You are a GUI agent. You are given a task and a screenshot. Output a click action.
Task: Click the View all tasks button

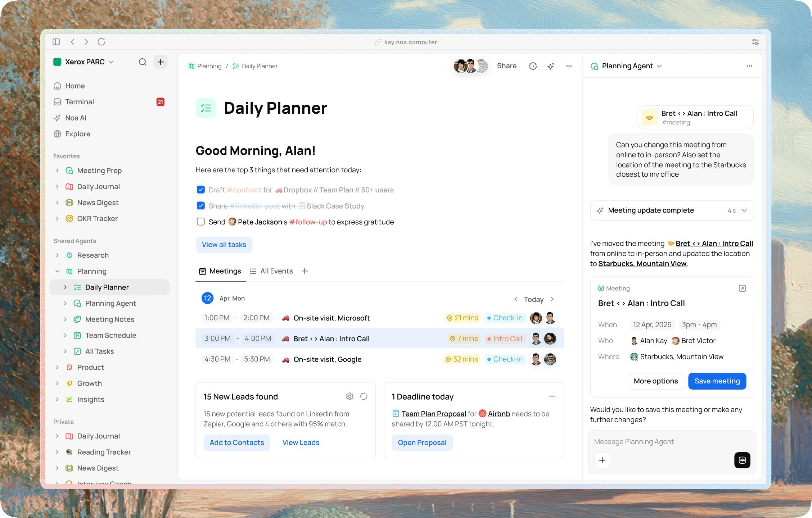224,245
